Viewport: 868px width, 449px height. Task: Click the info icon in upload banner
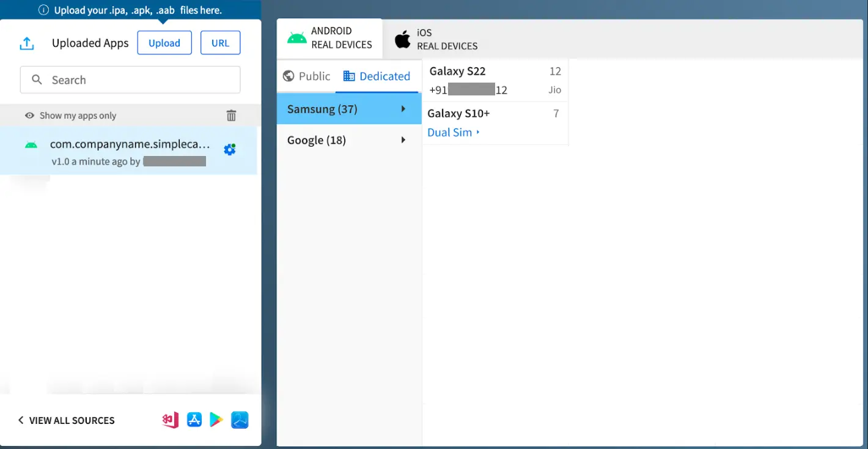pos(43,10)
